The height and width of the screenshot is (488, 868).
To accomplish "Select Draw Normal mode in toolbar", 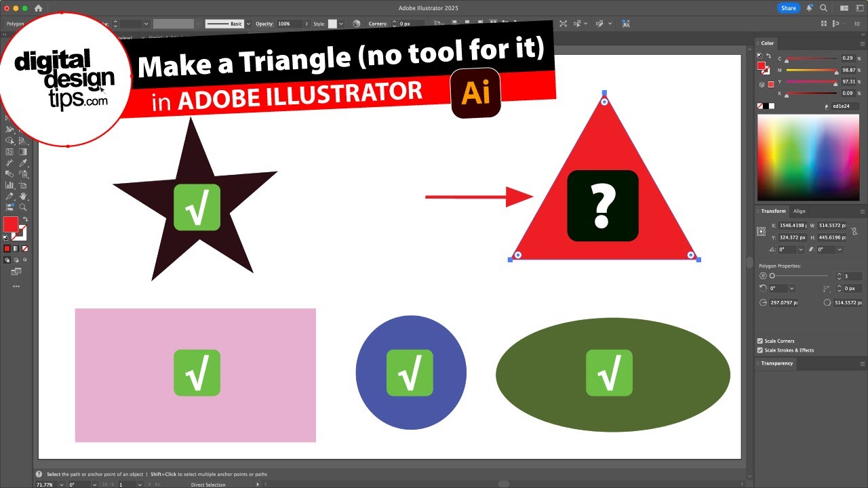I will click(7, 260).
